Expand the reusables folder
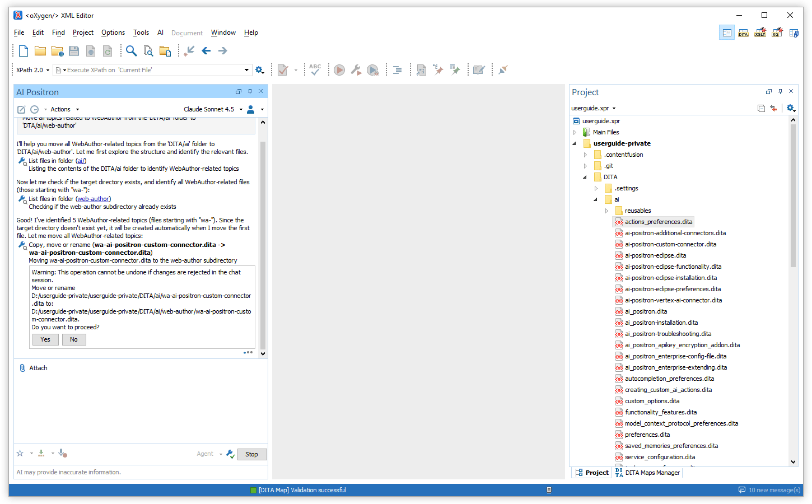The height and width of the screenshot is (504, 812). click(606, 211)
